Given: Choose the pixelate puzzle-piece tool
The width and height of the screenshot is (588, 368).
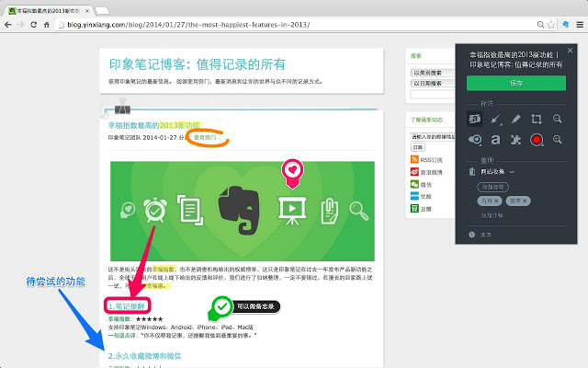Looking at the screenshot, I should click(516, 140).
